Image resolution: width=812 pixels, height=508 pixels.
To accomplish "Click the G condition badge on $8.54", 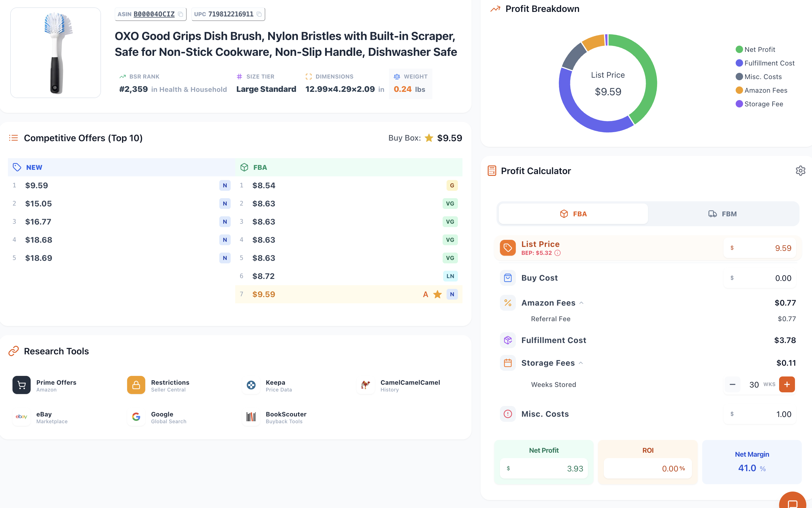I will click(452, 185).
